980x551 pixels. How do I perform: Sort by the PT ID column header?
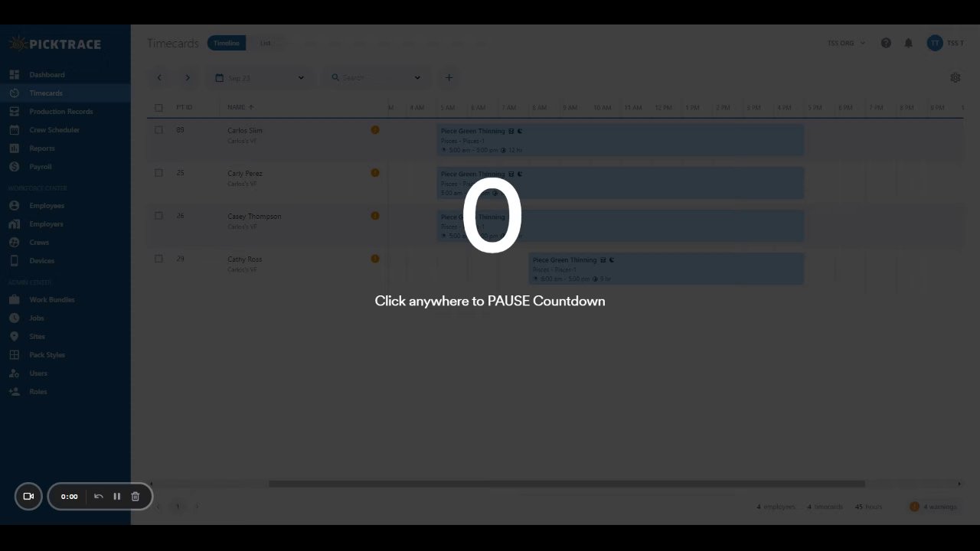[x=184, y=107]
